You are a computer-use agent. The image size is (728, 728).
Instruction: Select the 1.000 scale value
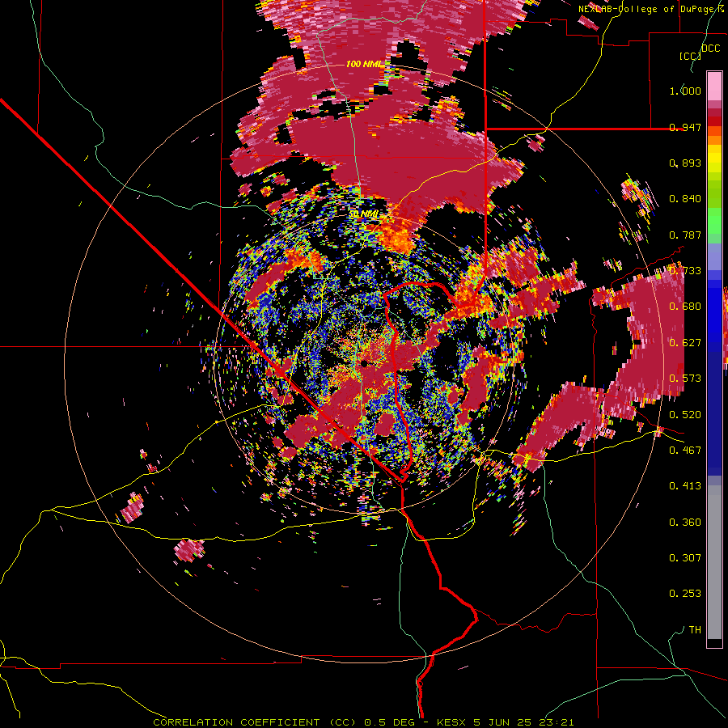(685, 91)
